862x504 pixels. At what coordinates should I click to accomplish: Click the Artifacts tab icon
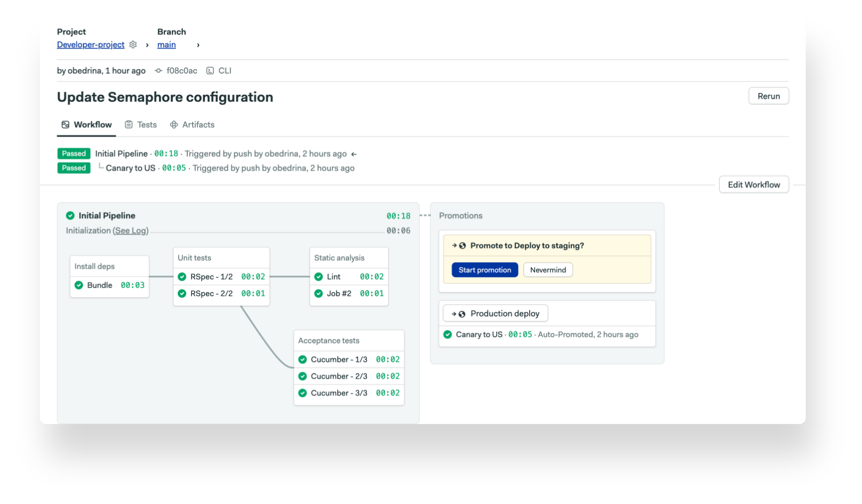pos(174,125)
